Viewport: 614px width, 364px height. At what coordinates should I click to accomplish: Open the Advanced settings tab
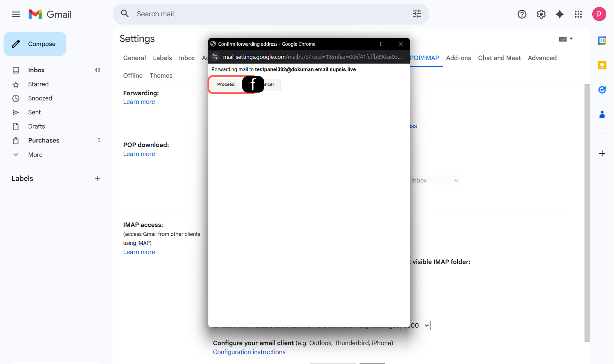tap(542, 58)
